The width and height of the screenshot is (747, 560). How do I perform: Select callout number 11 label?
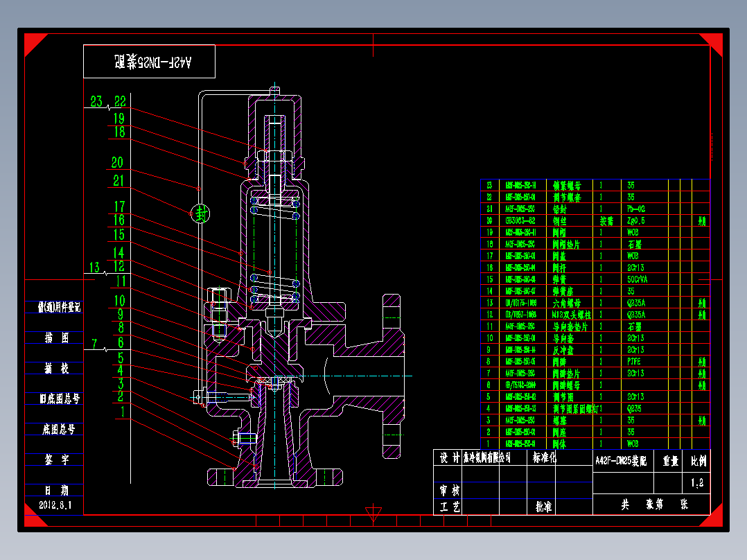pos(121,281)
